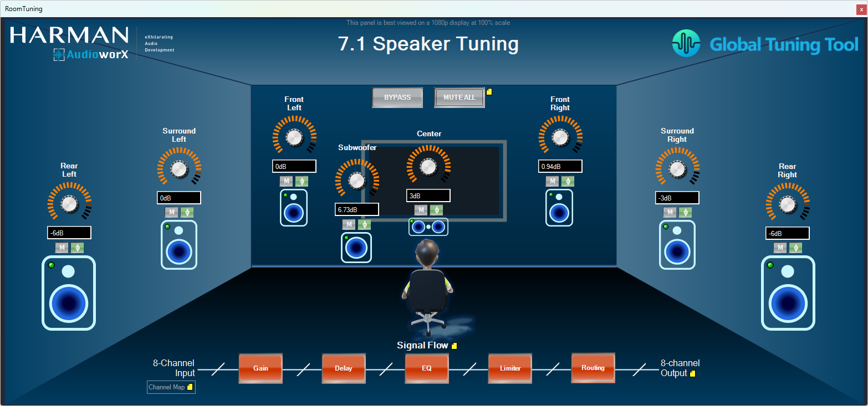Click Front Left 0dB value field

coord(294,166)
